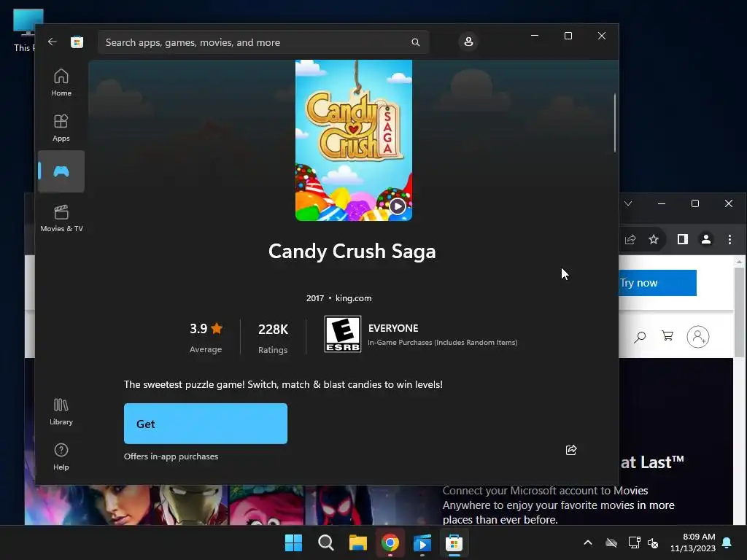The image size is (747, 560).
Task: Click the Microsoft Store taskbar icon
Action: pos(454,542)
